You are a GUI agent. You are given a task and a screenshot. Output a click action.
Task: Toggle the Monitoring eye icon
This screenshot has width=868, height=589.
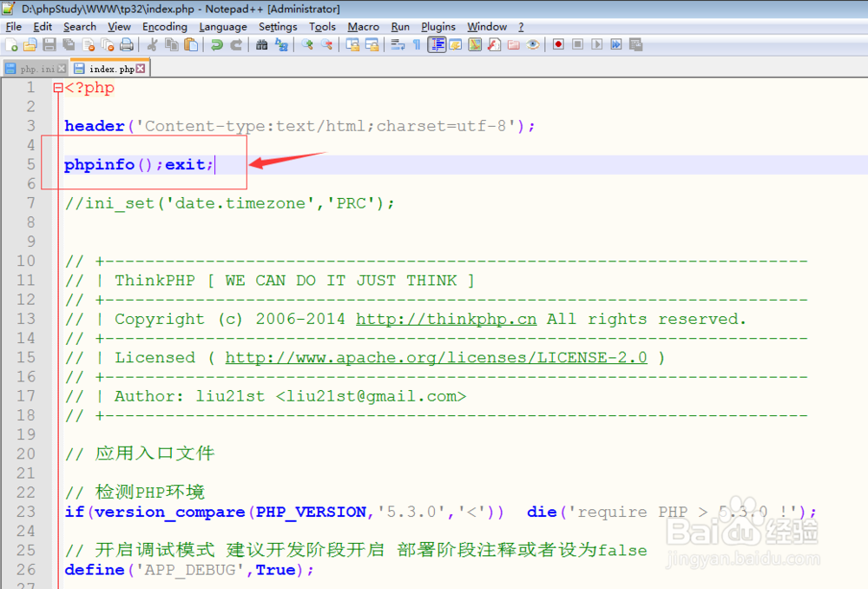533,45
